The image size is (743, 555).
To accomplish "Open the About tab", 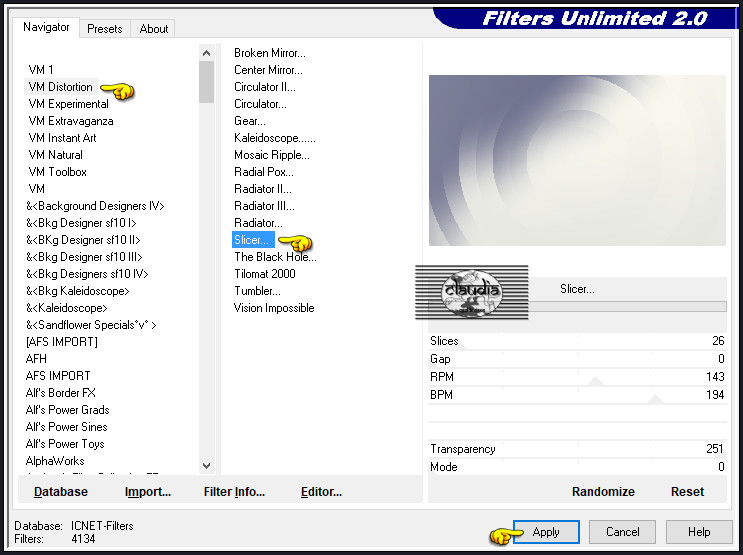I will point(154,29).
